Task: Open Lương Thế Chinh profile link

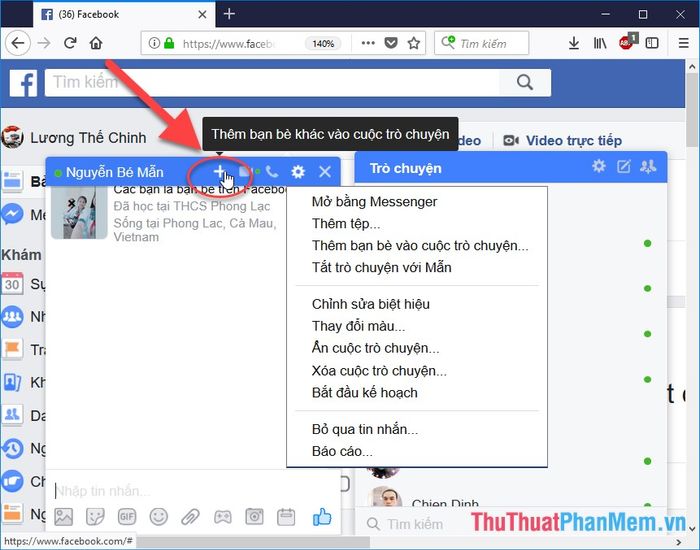Action: (88, 138)
